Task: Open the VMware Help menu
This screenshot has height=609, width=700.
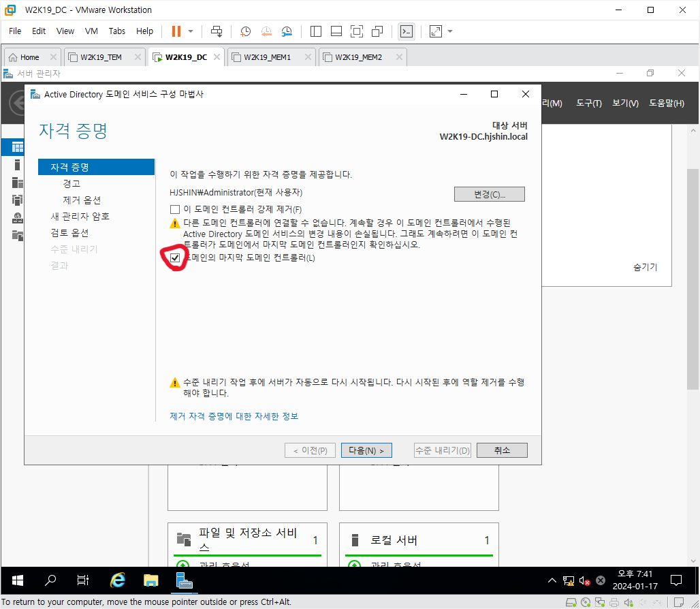Action: pos(144,31)
